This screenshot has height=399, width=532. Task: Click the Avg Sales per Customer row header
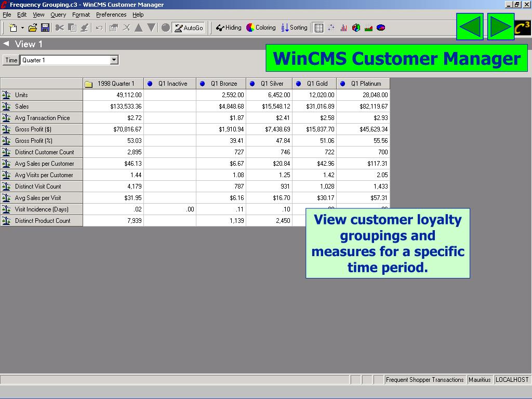[42, 164]
